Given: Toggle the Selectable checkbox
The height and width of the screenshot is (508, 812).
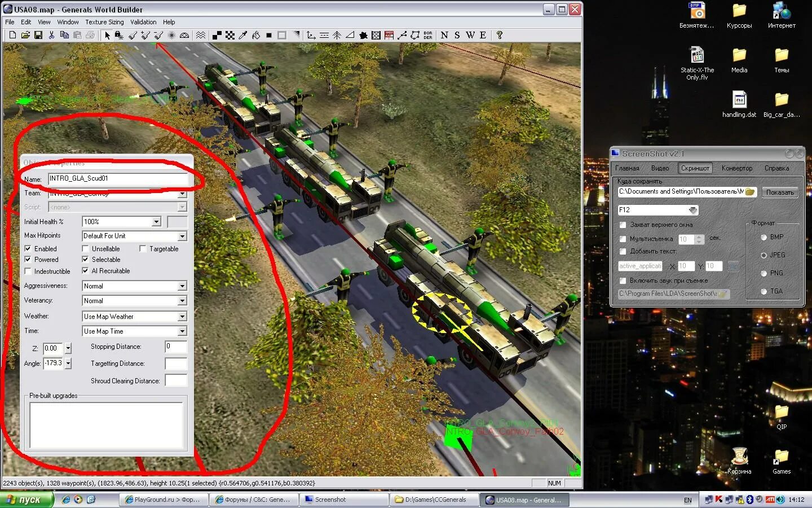Looking at the screenshot, I should click(x=85, y=260).
